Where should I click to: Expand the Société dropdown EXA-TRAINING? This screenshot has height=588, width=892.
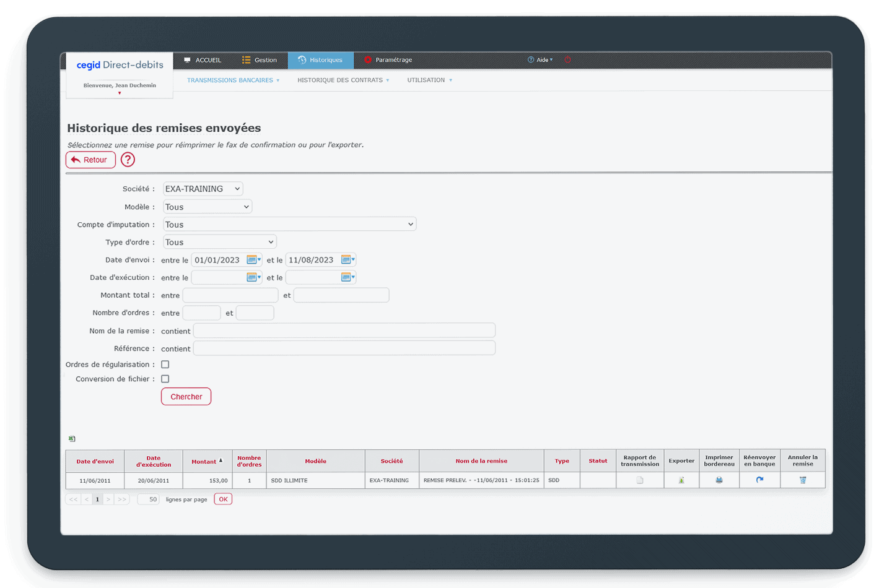203,189
